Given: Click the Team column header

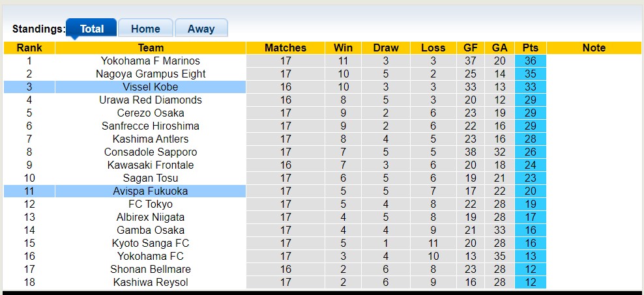Looking at the screenshot, I should pyautogui.click(x=151, y=48).
